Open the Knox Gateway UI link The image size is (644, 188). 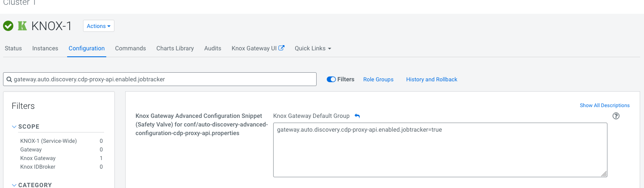(254, 48)
